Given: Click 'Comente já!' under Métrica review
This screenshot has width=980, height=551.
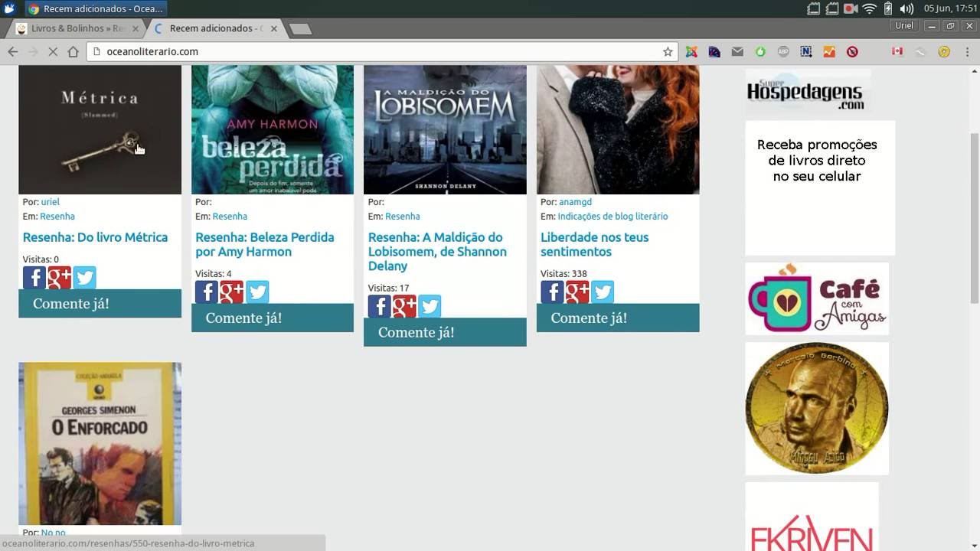Looking at the screenshot, I should click(100, 303).
